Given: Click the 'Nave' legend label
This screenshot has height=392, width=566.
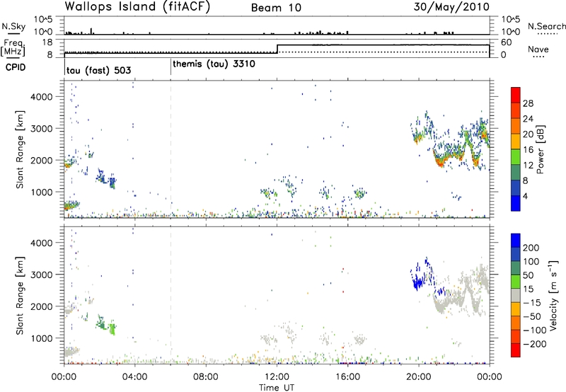Looking at the screenshot, I should [538, 49].
